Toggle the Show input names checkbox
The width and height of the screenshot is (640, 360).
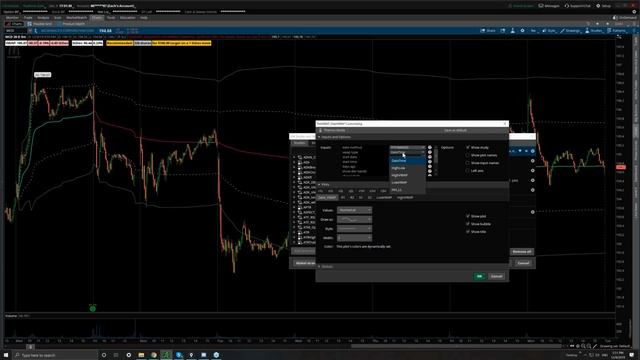468,163
